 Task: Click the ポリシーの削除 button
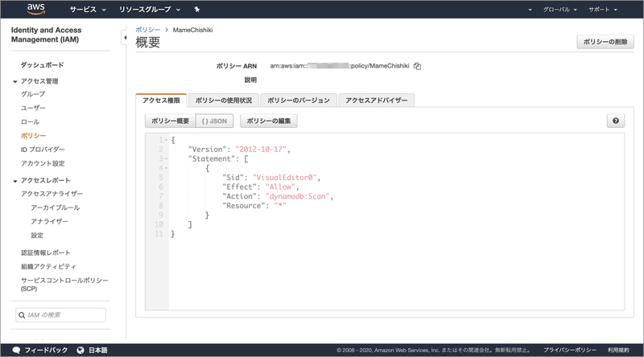pos(605,42)
